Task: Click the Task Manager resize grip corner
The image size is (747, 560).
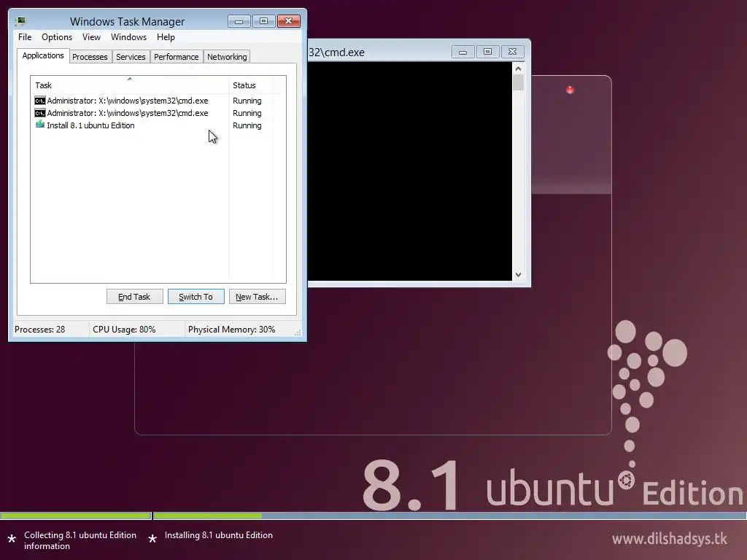Action: click(x=298, y=332)
